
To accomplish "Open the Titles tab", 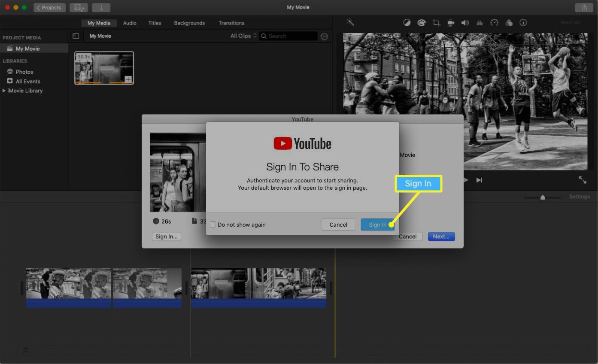I will 155,23.
